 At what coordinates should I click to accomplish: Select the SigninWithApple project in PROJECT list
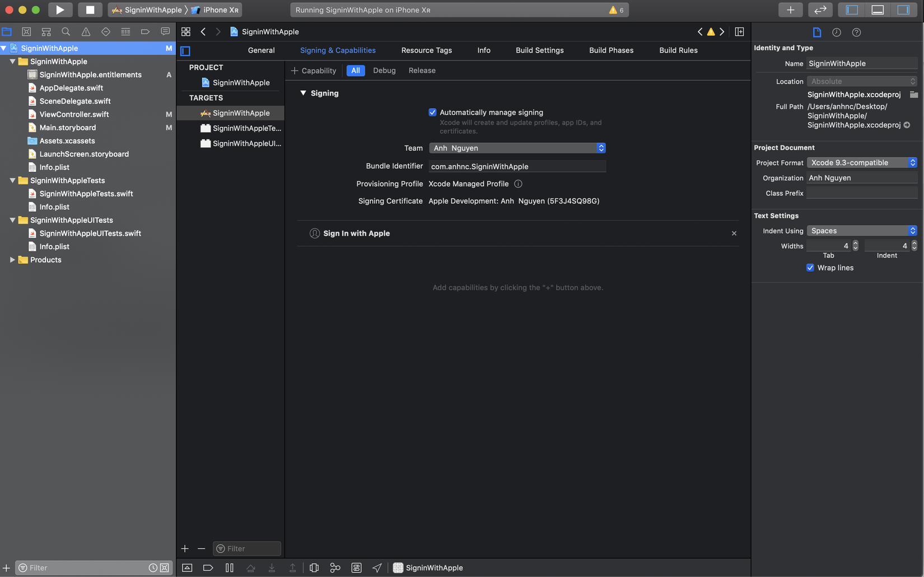(241, 83)
